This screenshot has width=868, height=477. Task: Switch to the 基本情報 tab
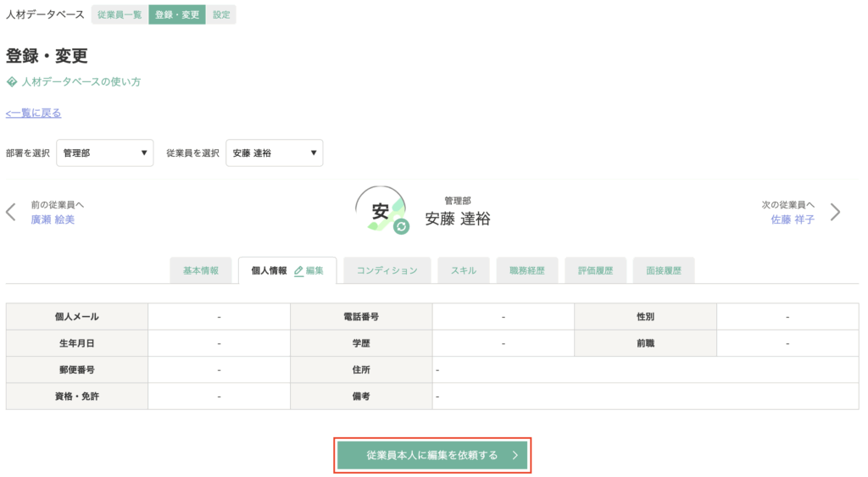click(x=201, y=270)
